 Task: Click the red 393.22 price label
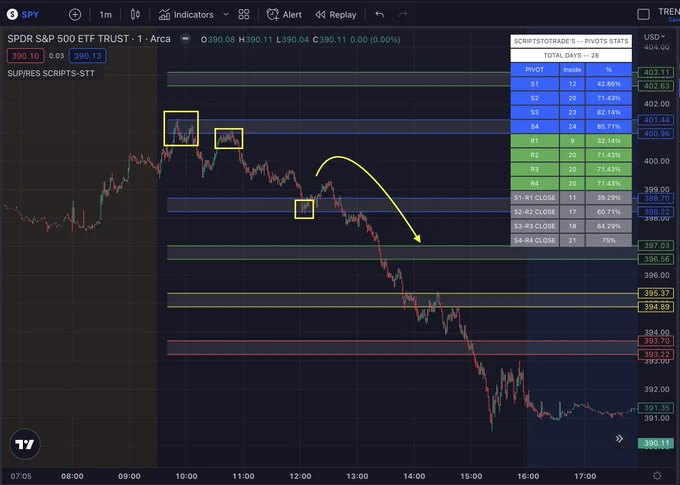tap(656, 354)
